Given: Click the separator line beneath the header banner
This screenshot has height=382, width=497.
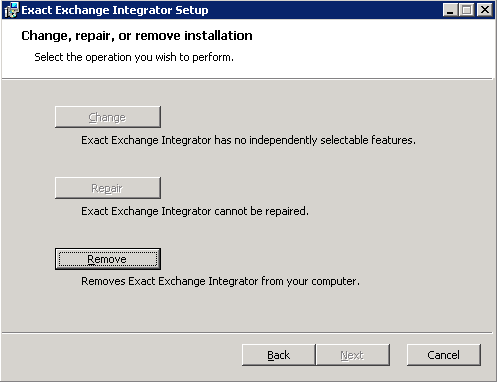Looking at the screenshot, I should (247, 79).
